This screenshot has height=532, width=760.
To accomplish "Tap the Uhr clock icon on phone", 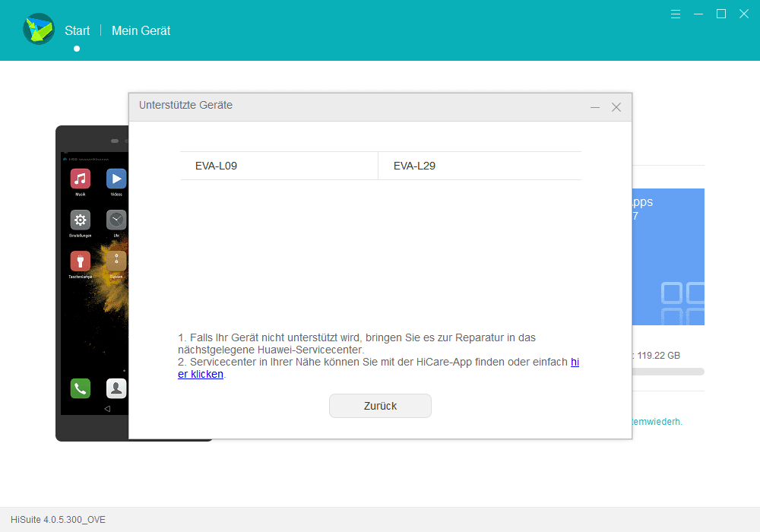I will (117, 220).
